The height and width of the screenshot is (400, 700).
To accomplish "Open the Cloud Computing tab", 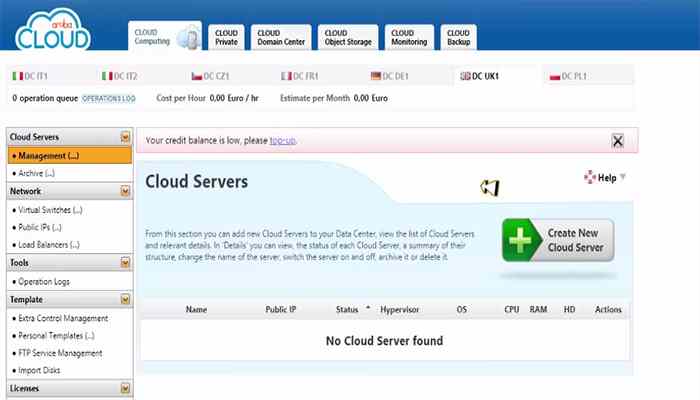I will [x=165, y=37].
